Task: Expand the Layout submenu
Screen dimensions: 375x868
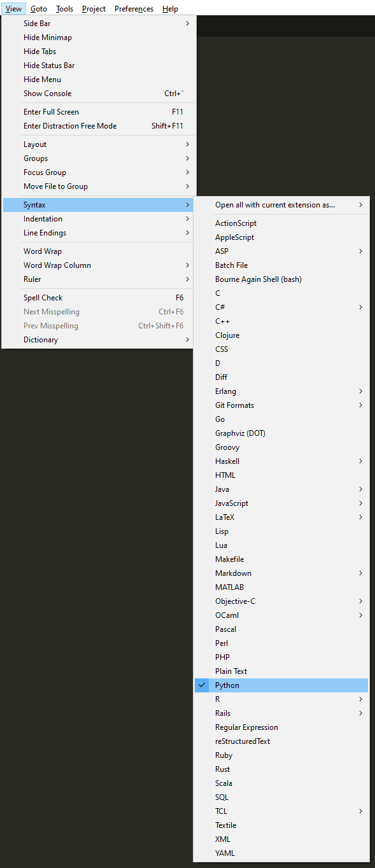Action: tap(99, 144)
